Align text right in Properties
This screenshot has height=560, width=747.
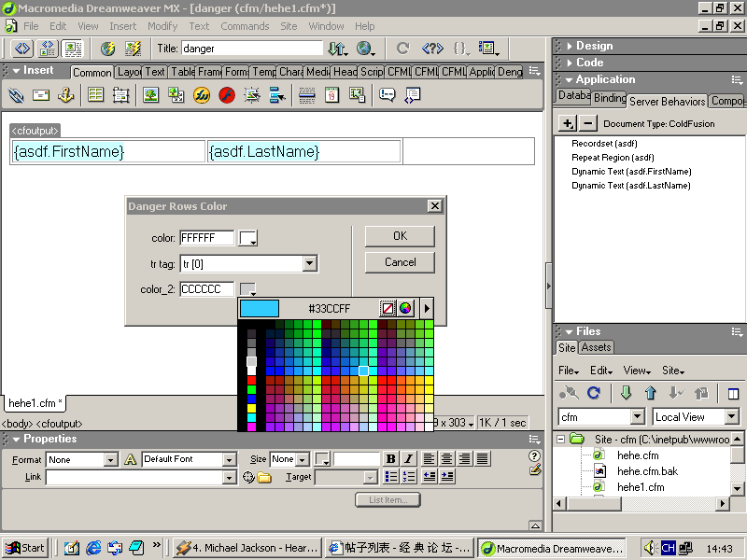[464, 458]
